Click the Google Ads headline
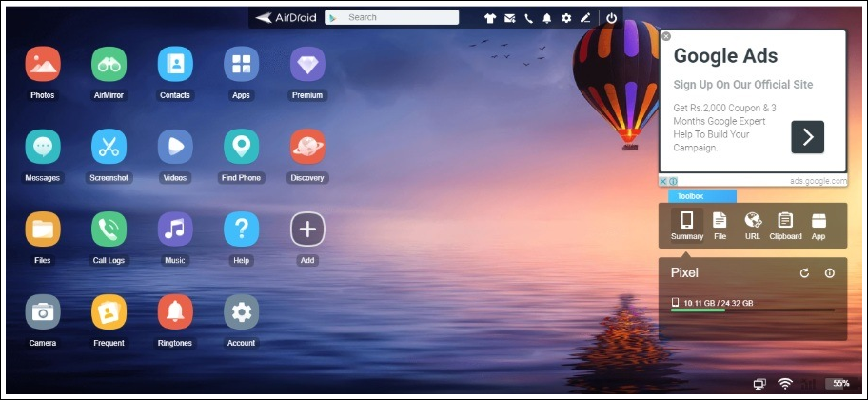Viewport: 868px width, 400px height. (x=726, y=56)
